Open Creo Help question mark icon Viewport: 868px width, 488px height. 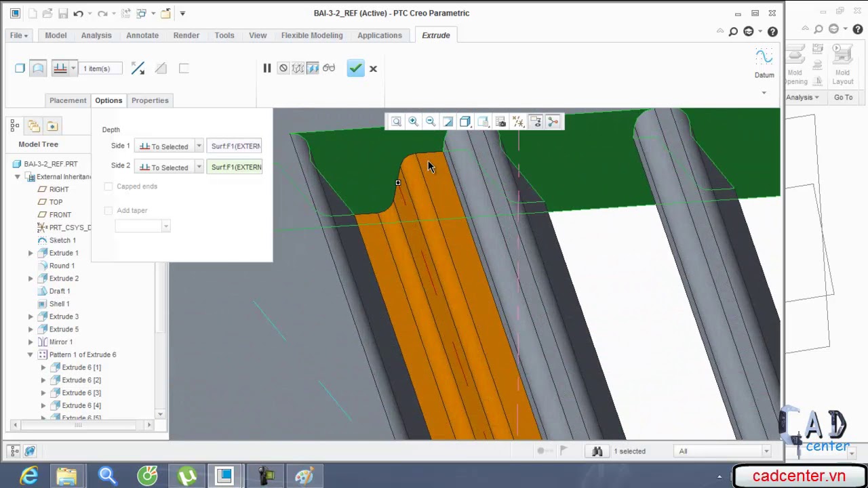(772, 32)
